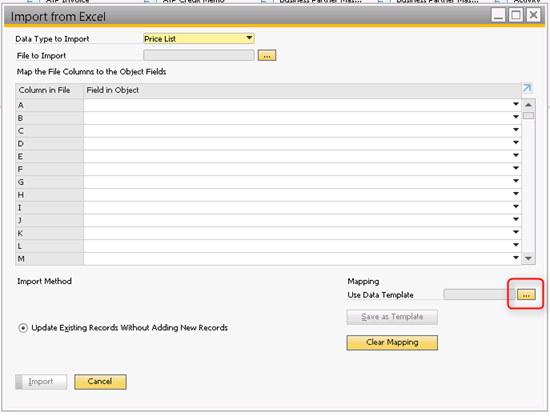Viewport: 550px width, 416px height.
Task: Maximize the Import from Excel window
Action: [516, 15]
